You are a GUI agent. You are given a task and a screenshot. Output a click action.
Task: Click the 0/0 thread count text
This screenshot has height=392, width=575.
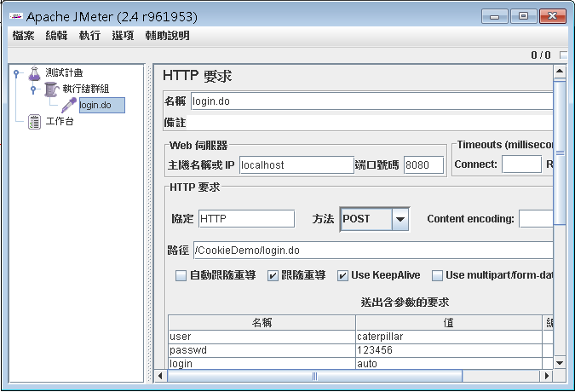541,55
